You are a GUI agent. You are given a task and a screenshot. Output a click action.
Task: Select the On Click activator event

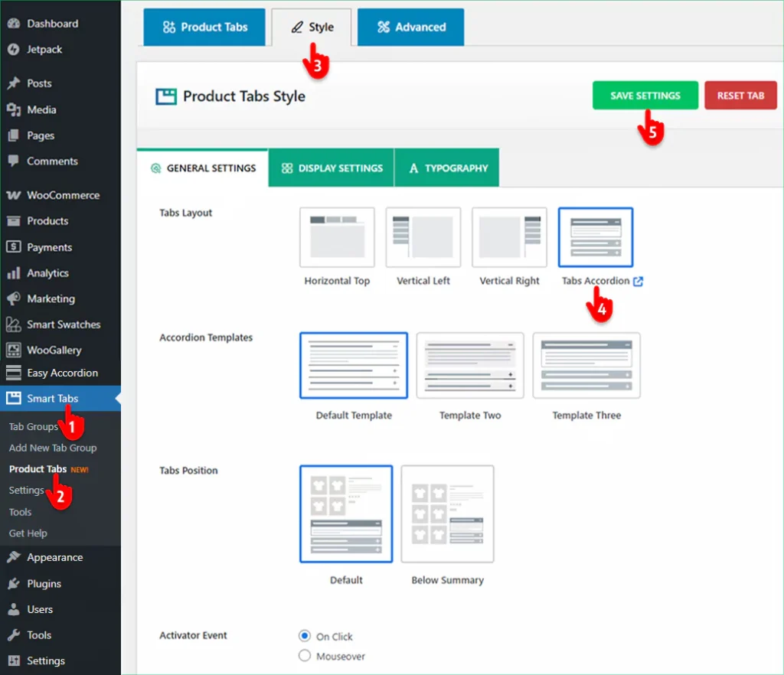[305, 636]
